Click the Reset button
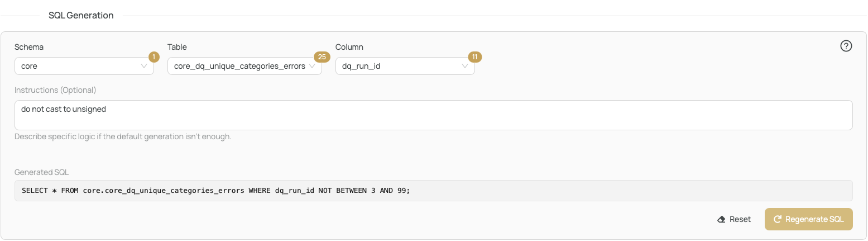This screenshot has width=868, height=241. [x=734, y=219]
